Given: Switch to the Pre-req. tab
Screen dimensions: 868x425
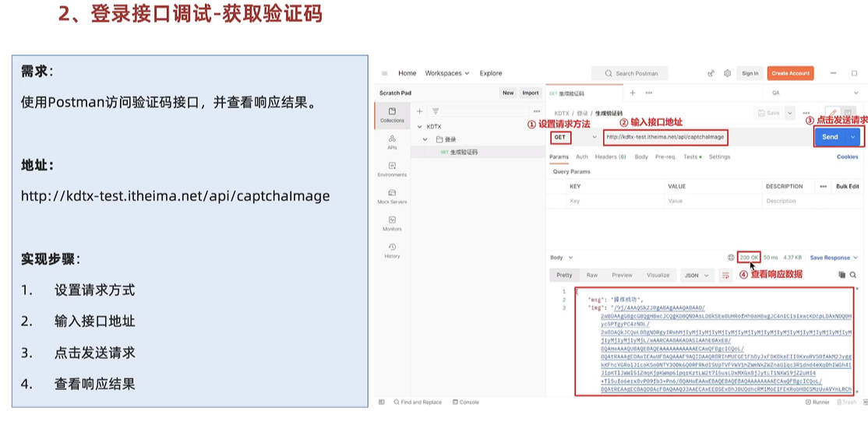Looking at the screenshot, I should [666, 157].
